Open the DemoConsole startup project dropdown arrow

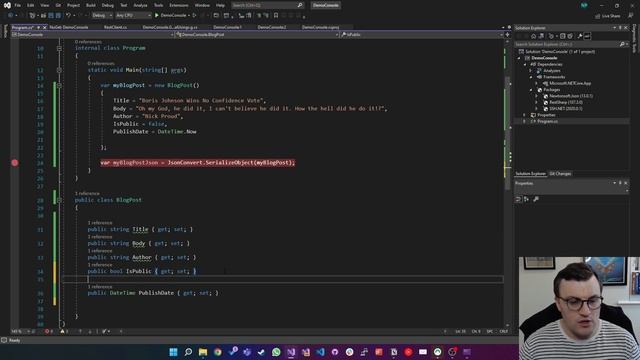189,16
